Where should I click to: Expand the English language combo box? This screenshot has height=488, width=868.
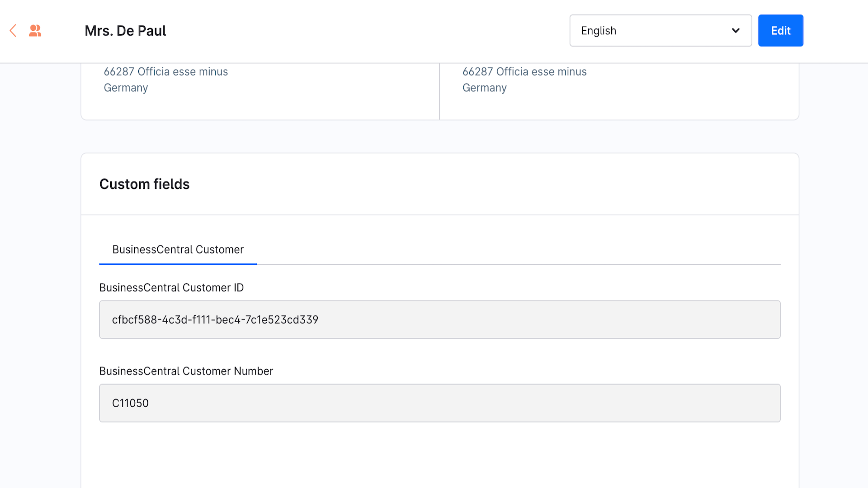point(660,30)
